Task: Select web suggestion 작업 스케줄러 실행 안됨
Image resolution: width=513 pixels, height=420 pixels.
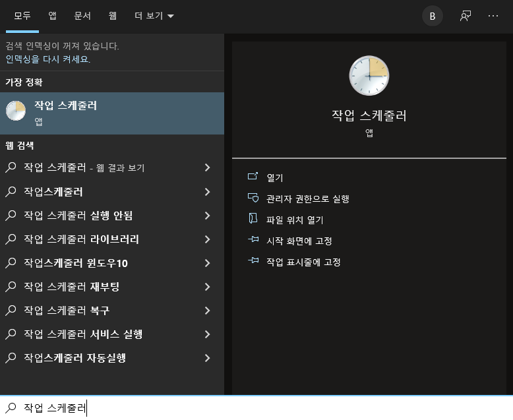Action: (x=112, y=215)
